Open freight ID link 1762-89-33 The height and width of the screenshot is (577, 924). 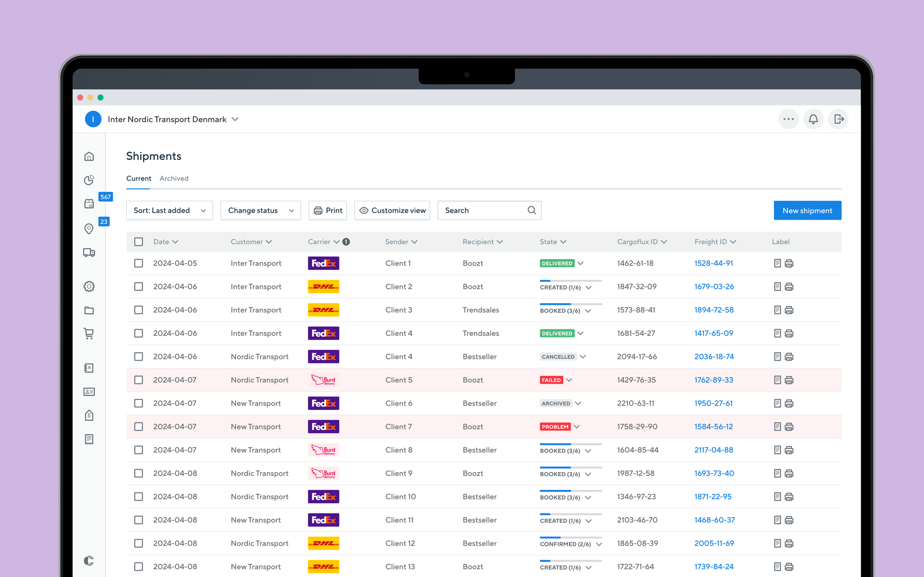pyautogui.click(x=713, y=380)
